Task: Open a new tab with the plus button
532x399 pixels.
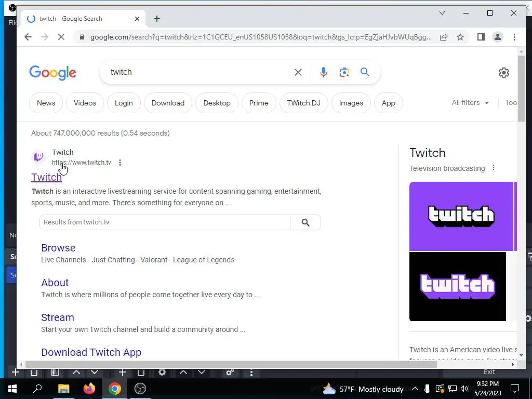Action: (157, 19)
